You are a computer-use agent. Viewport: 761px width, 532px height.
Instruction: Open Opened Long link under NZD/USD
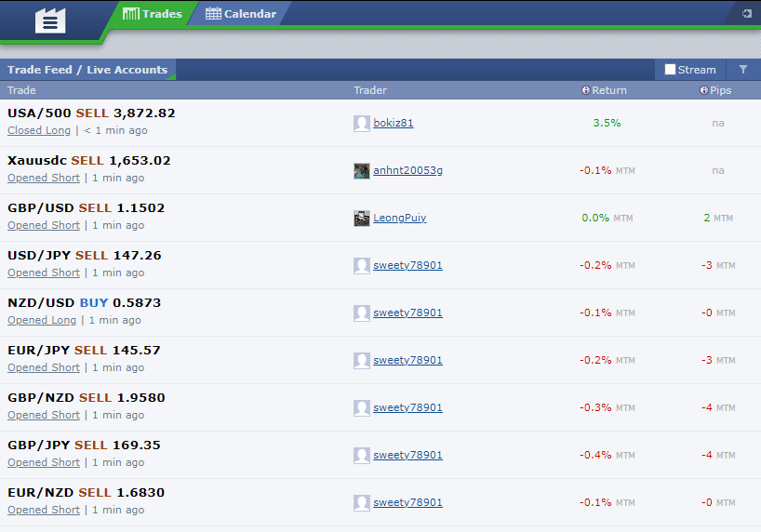[x=42, y=320]
